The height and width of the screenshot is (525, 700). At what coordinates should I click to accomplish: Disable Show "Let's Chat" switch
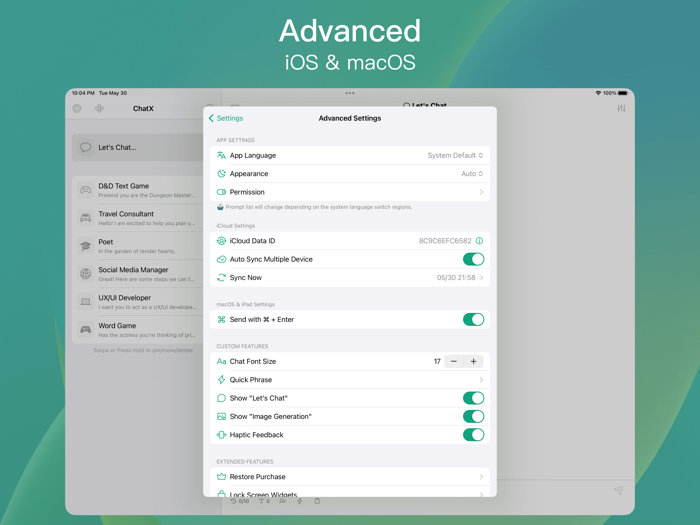pos(473,398)
